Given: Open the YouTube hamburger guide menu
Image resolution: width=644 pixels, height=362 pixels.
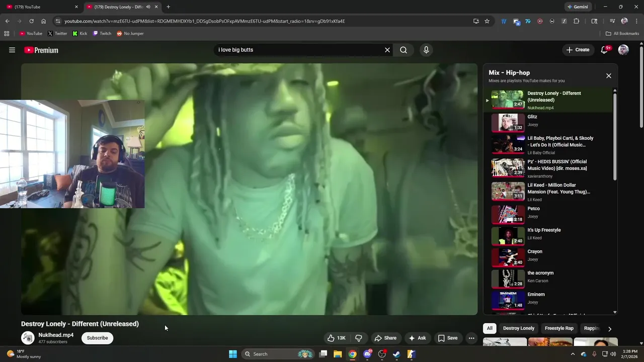Looking at the screenshot, I should click(x=12, y=50).
